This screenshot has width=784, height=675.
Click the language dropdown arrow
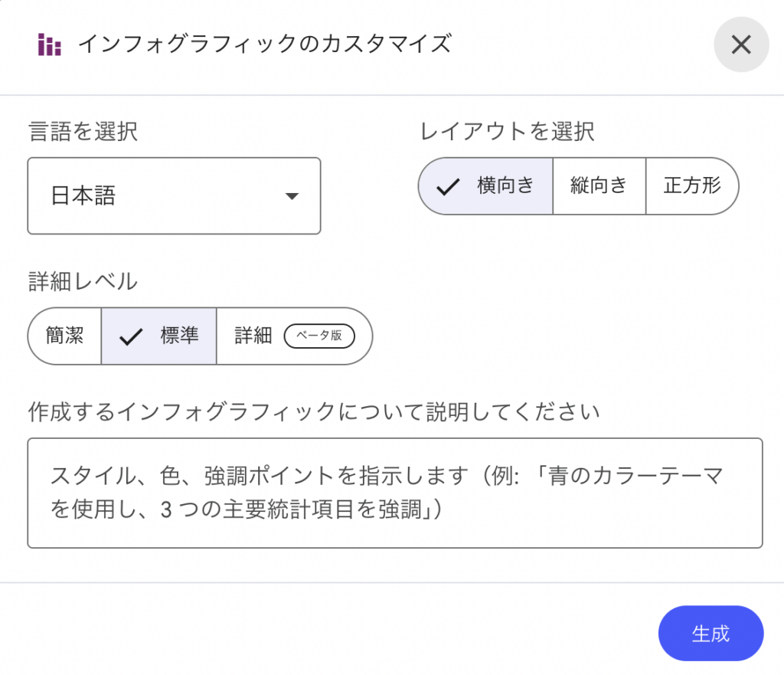pos(291,196)
